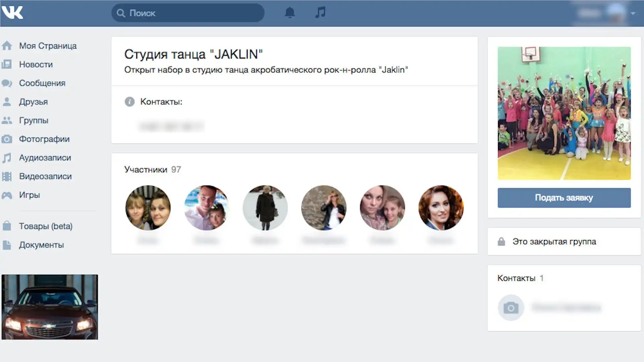This screenshot has width=644, height=362.
Task: Click the red-haired woman member avatar
Action: pyautogui.click(x=441, y=208)
